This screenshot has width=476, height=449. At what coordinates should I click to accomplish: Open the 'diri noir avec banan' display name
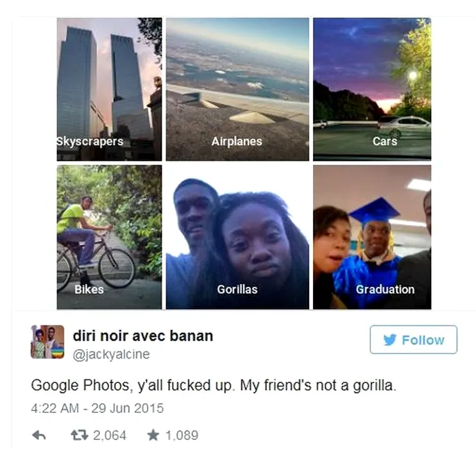point(143,335)
